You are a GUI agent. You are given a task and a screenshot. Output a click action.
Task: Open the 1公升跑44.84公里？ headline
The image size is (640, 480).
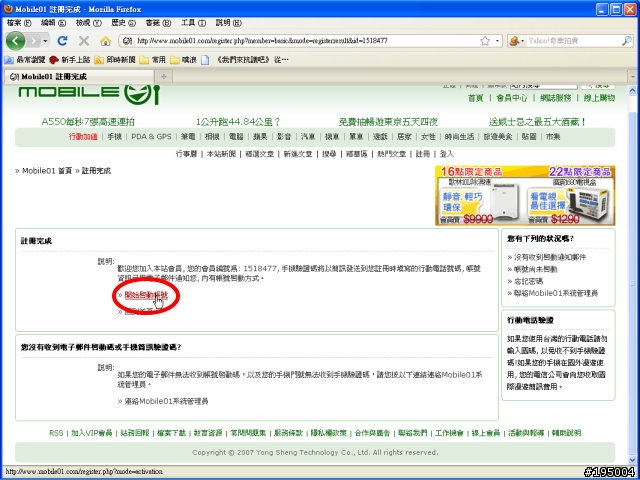[x=238, y=122]
